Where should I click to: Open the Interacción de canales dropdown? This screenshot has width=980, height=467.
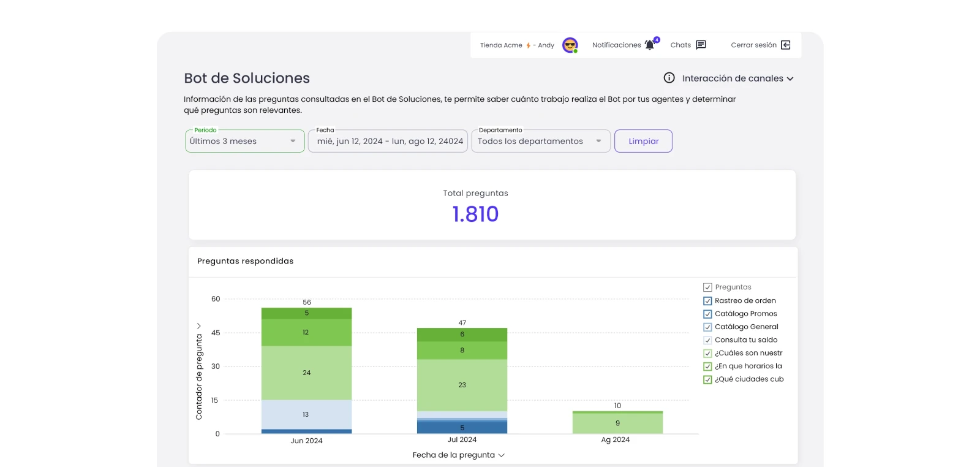tap(737, 78)
